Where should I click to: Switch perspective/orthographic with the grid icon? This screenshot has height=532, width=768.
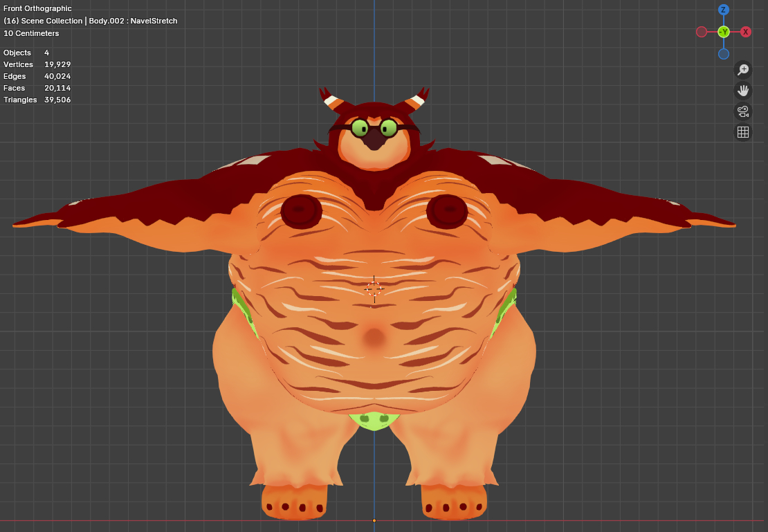pos(743,132)
